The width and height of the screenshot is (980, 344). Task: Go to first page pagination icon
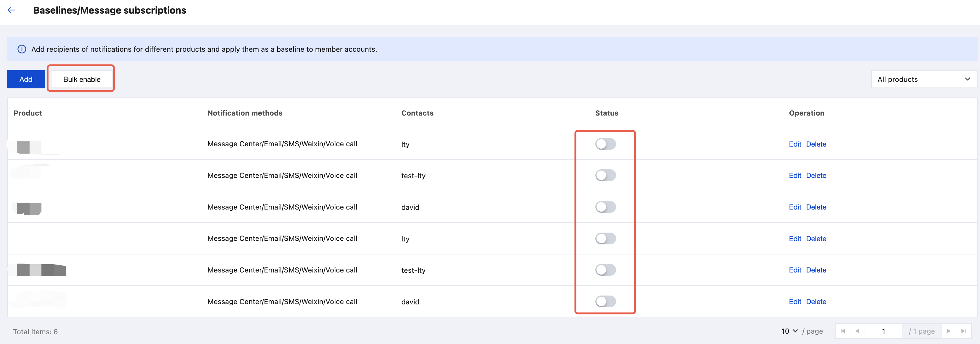842,331
